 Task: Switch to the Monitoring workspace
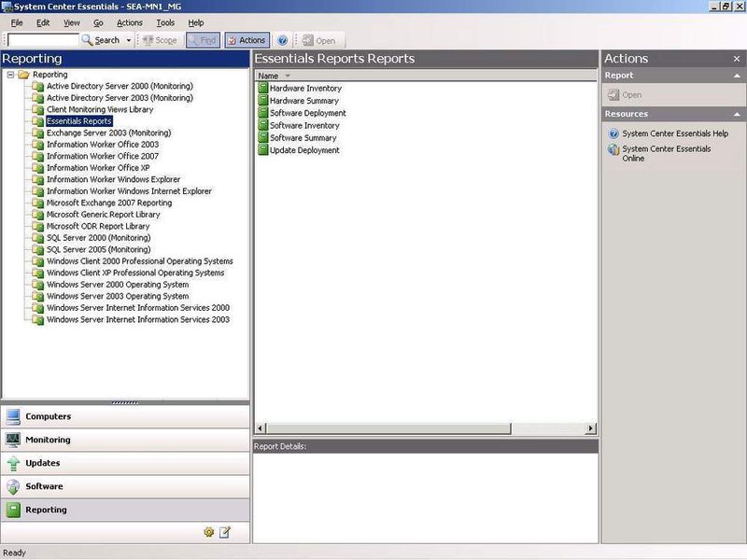(x=48, y=440)
